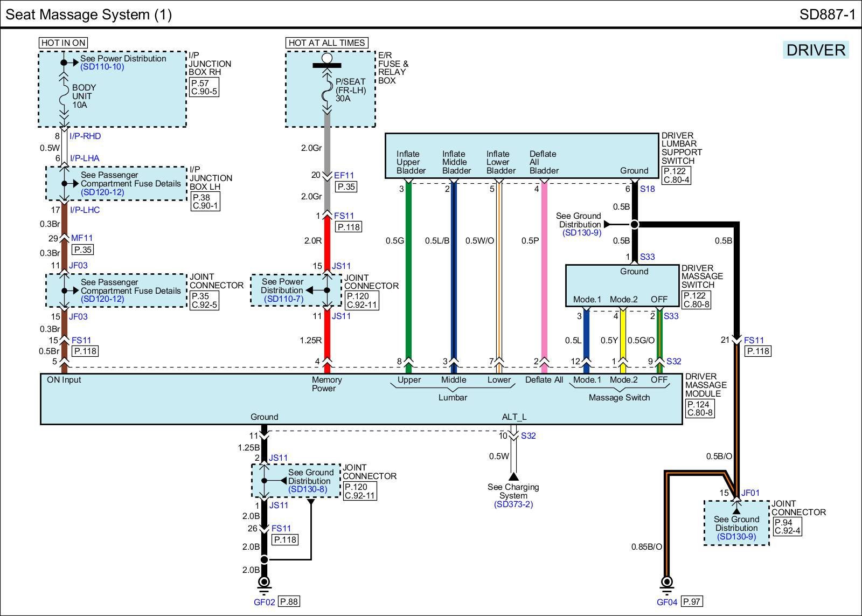Click the P.97 reference beside GF04
This screenshot has height=616, width=862.
click(x=692, y=601)
